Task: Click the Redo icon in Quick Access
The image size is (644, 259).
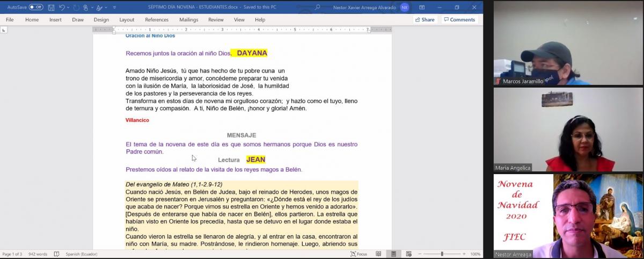Action: [76, 8]
